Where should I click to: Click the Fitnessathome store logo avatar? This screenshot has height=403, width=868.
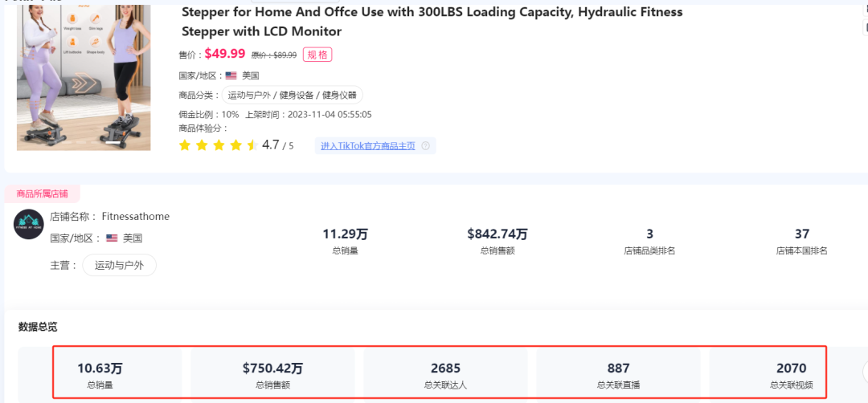pyautogui.click(x=28, y=226)
